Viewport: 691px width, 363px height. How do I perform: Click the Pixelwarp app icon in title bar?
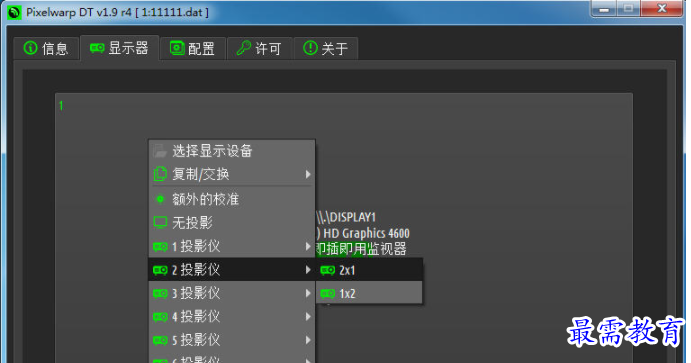tap(15, 12)
